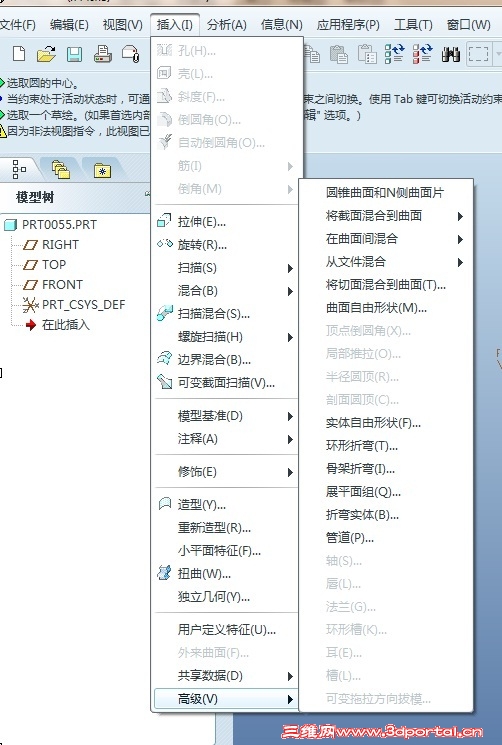
Task: Open the folder browser tab icon
Action: (x=61, y=170)
